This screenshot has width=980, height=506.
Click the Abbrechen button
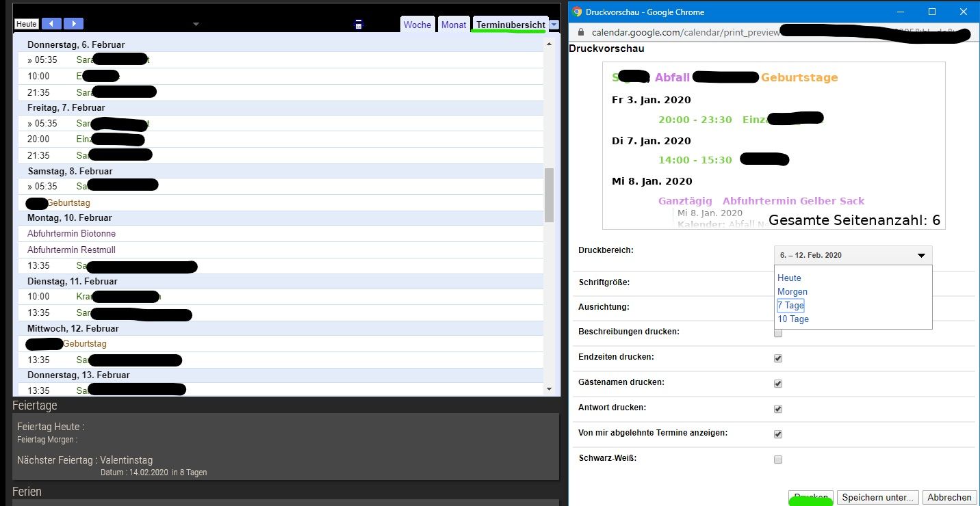tap(949, 497)
